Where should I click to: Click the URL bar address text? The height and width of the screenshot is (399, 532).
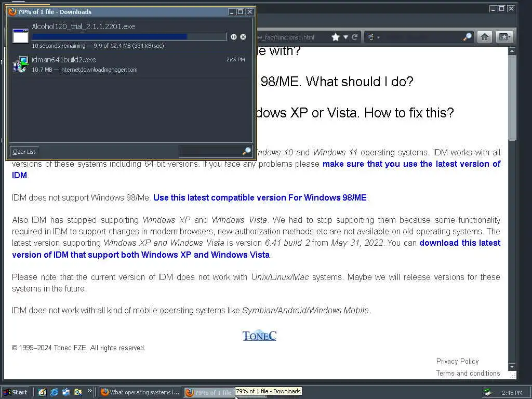286,37
